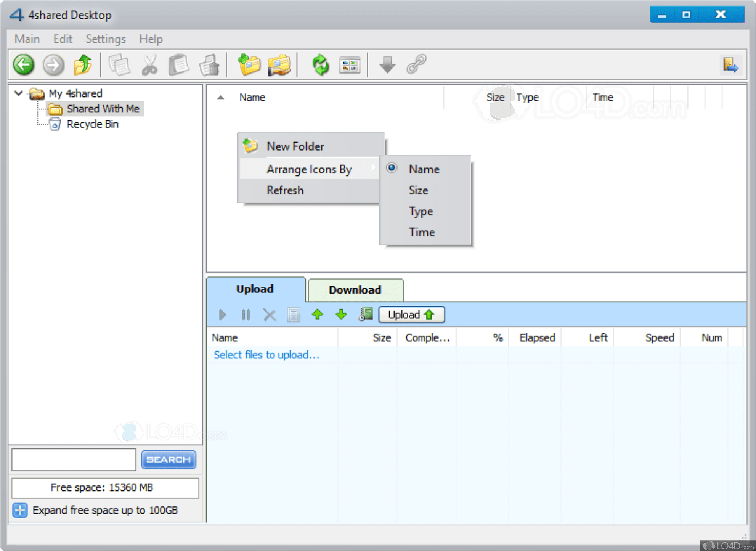Open the Settings menu
The width and height of the screenshot is (756, 551).
(105, 39)
